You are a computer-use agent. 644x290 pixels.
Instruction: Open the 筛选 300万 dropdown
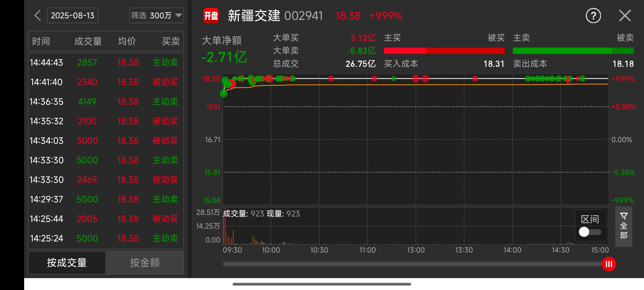[x=157, y=16]
